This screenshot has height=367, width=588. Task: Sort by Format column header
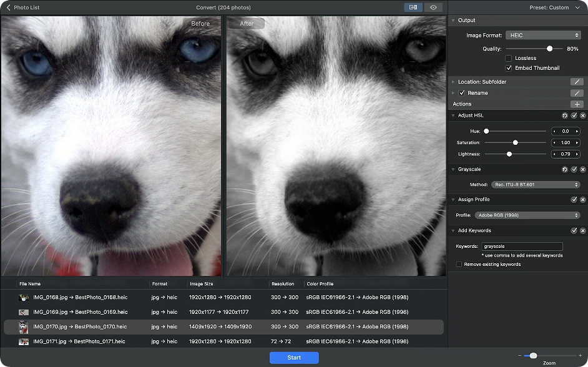pos(160,284)
